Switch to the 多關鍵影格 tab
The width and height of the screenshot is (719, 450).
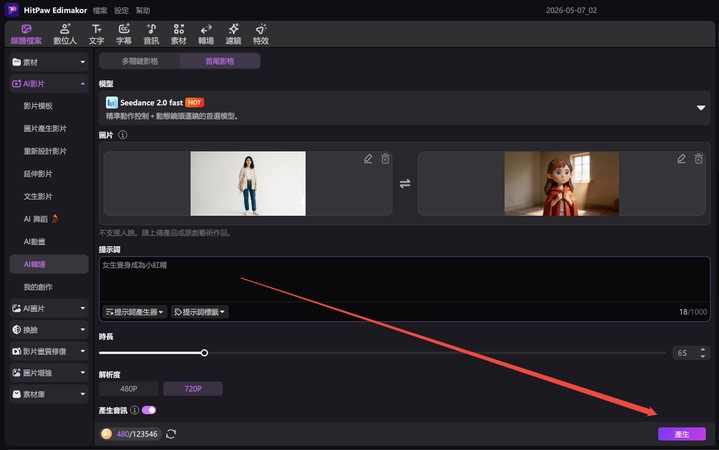(140, 61)
